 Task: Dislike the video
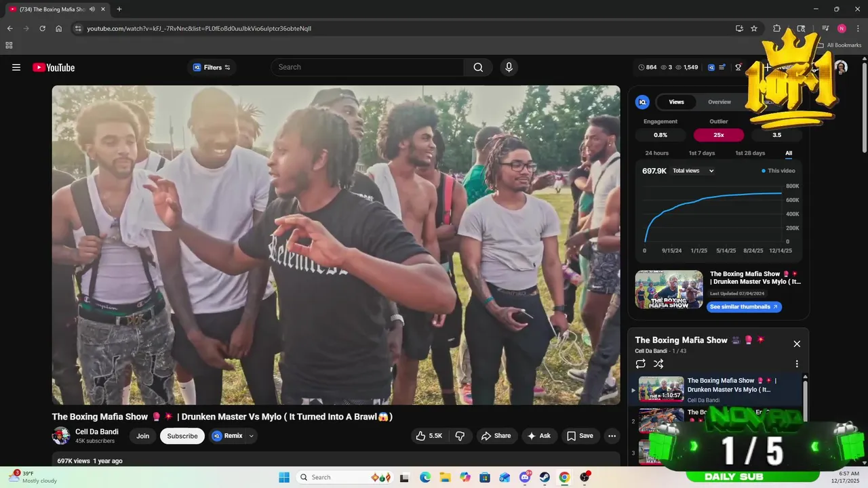(460, 436)
